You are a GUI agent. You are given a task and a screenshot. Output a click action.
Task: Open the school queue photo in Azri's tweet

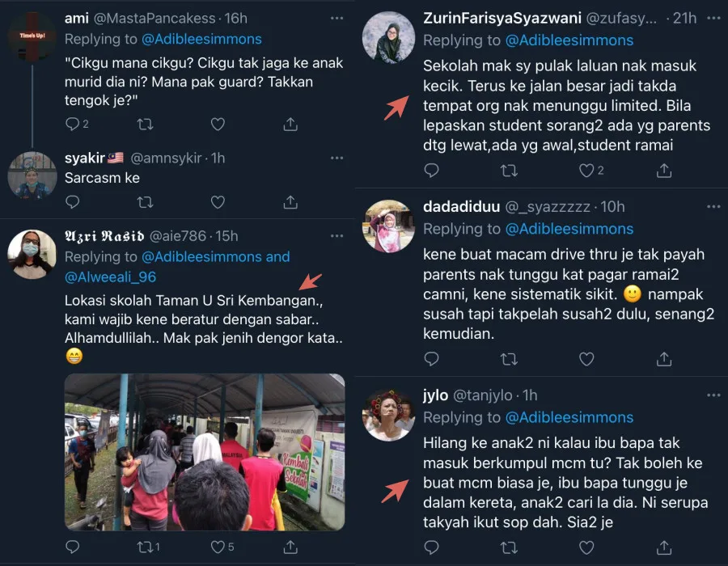[x=205, y=452]
